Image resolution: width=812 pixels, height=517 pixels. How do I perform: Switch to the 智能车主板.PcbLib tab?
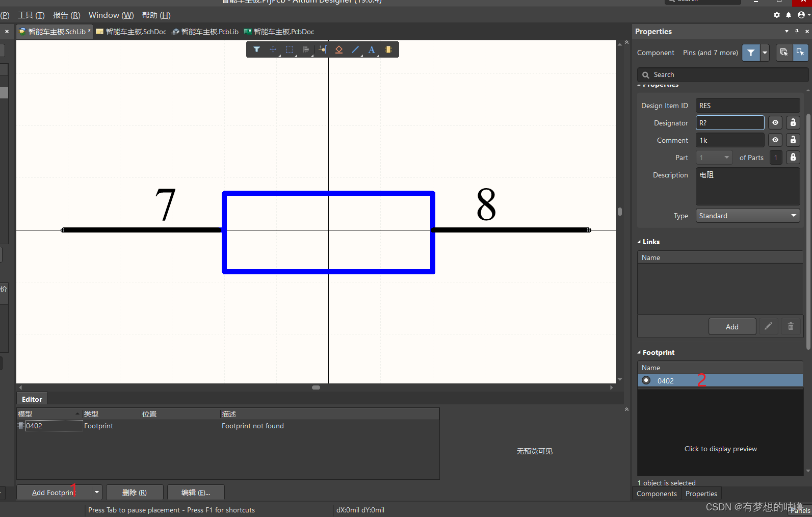click(x=205, y=32)
